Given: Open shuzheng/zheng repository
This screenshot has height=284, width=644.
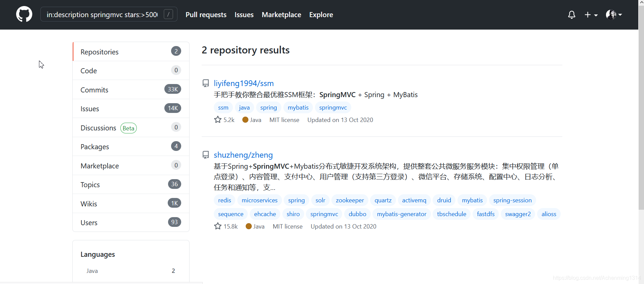Looking at the screenshot, I should (243, 155).
